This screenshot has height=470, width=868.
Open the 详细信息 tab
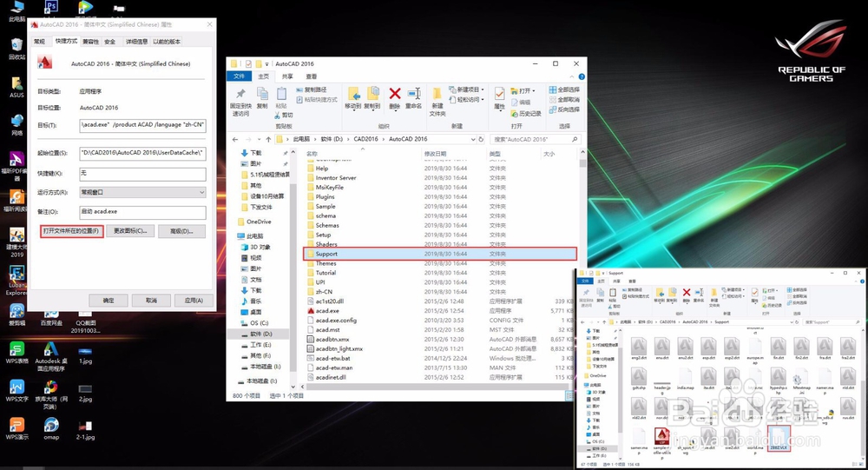coord(136,42)
